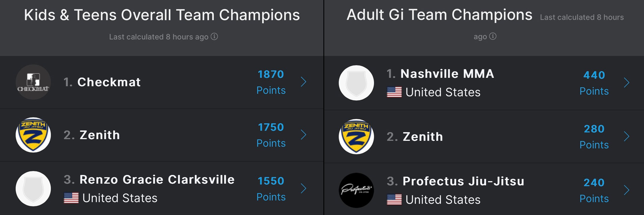Open Nashville MMA 440 Points link
The width and height of the screenshot is (644, 215).
pos(594,83)
